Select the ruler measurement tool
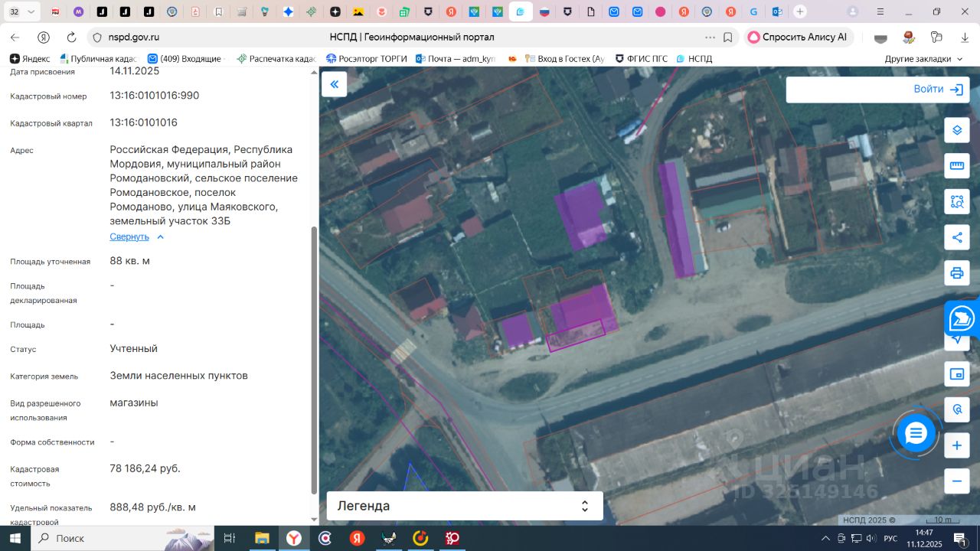This screenshot has width=980, height=551. [957, 166]
